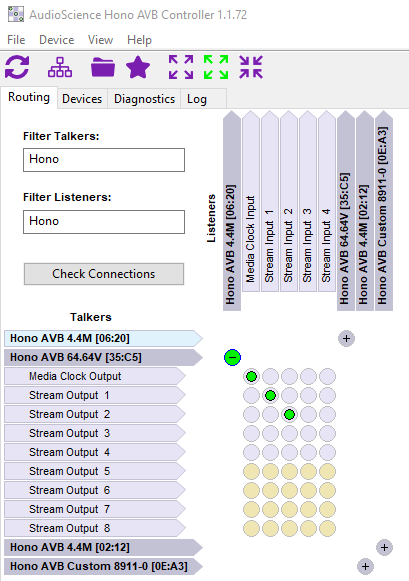Click the Stream Input 1 listener column
Image resolution: width=409 pixels, height=581 pixels.
click(270, 201)
